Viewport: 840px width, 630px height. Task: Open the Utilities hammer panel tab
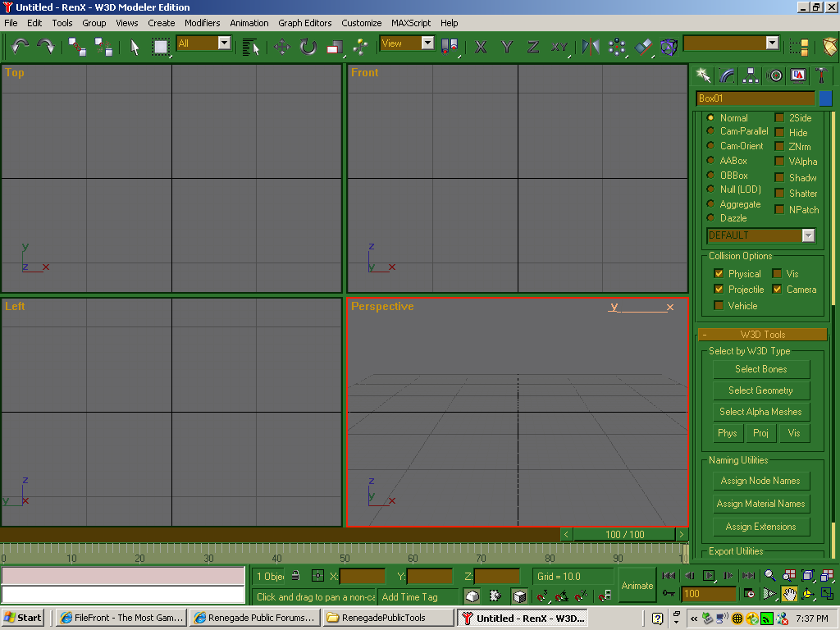click(820, 75)
